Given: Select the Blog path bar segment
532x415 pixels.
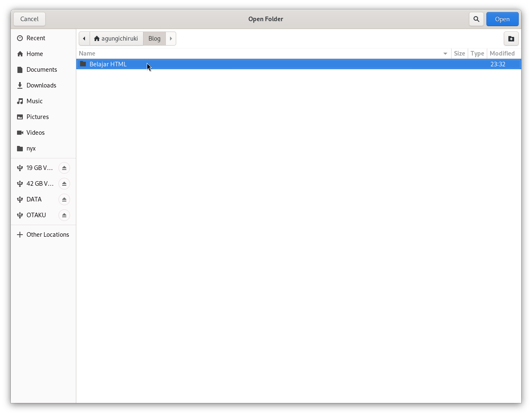Looking at the screenshot, I should 154,39.
